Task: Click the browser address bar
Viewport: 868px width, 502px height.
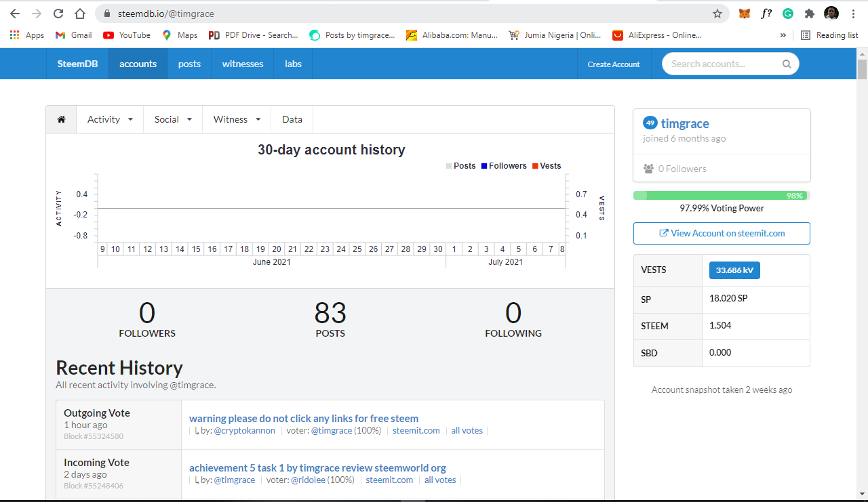Action: (411, 14)
